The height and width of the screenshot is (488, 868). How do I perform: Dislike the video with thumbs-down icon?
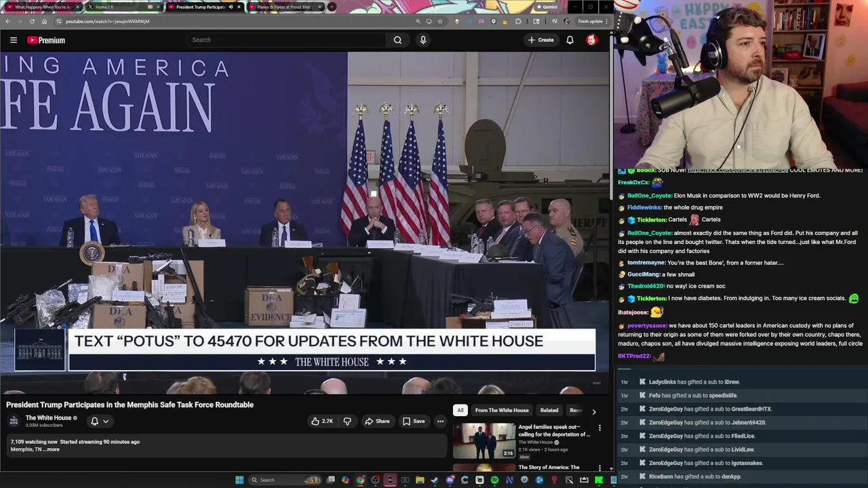click(347, 421)
